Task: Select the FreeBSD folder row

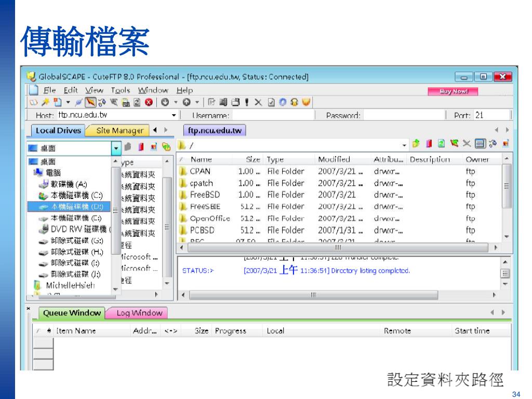Action: tap(339, 195)
